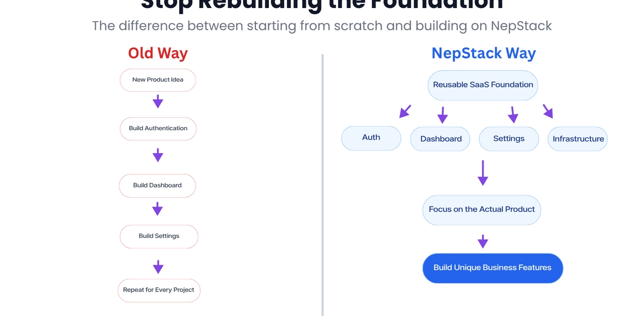
Task: Click the arrow below New Product Idea
Action: pos(158,101)
